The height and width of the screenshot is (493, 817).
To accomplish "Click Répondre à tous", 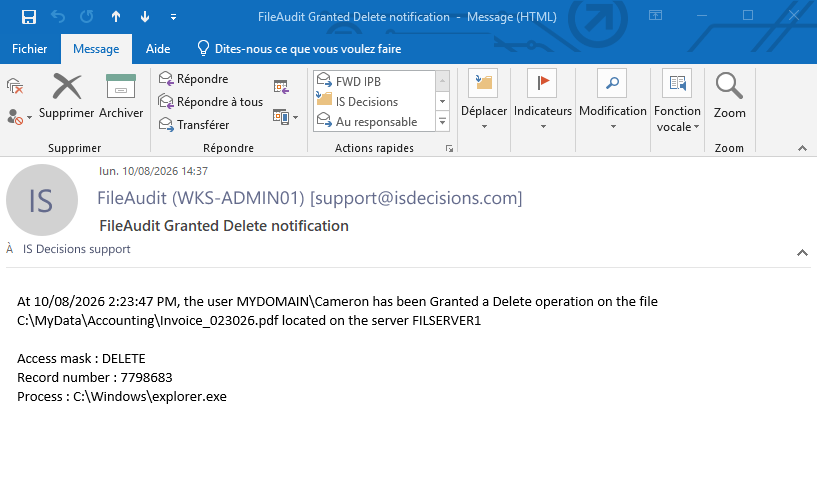I will (x=211, y=102).
